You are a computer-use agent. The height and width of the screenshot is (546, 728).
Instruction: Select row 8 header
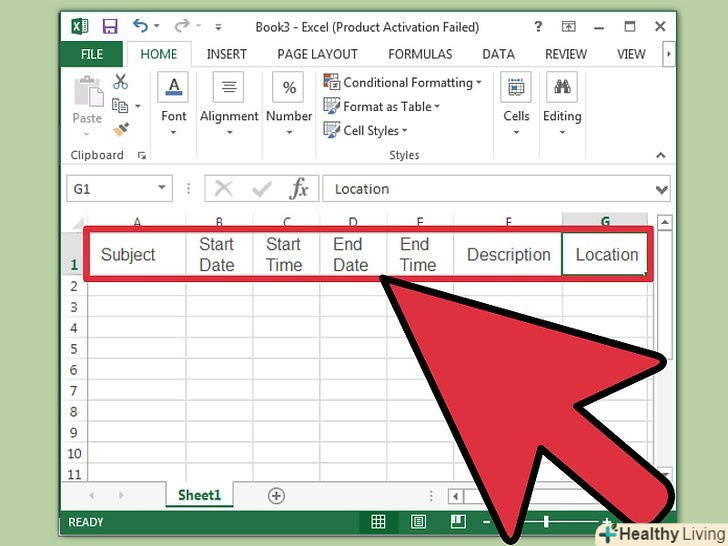tap(74, 411)
